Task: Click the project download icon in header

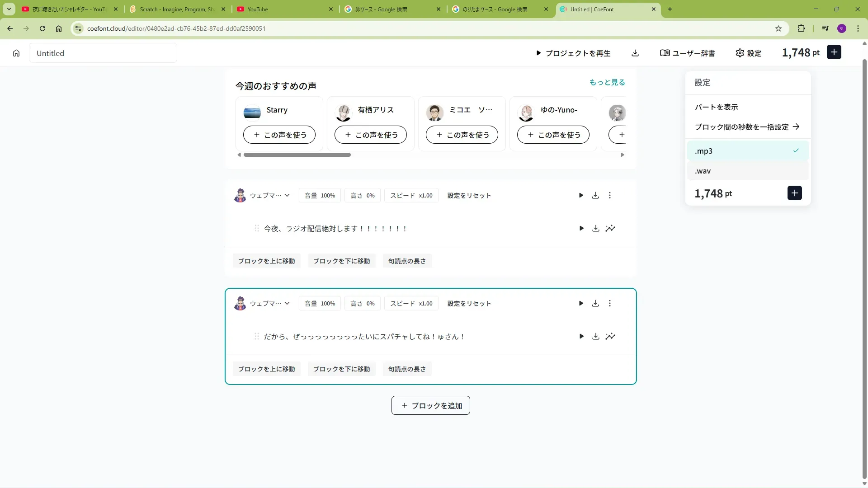Action: pyautogui.click(x=635, y=53)
